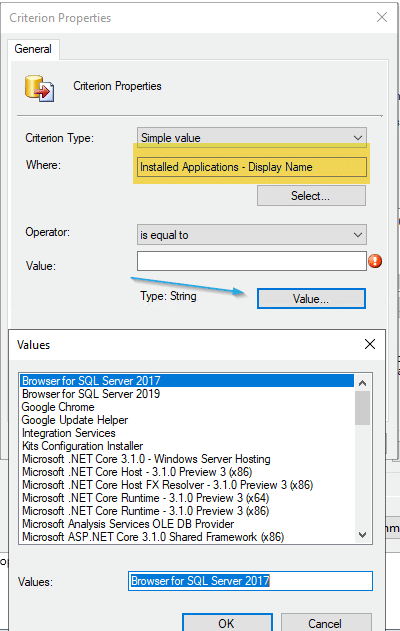Select .NET Core Runtime Preview 3 (x86)
Screen dimensions: 400x631
pyautogui.click(x=187, y=511)
